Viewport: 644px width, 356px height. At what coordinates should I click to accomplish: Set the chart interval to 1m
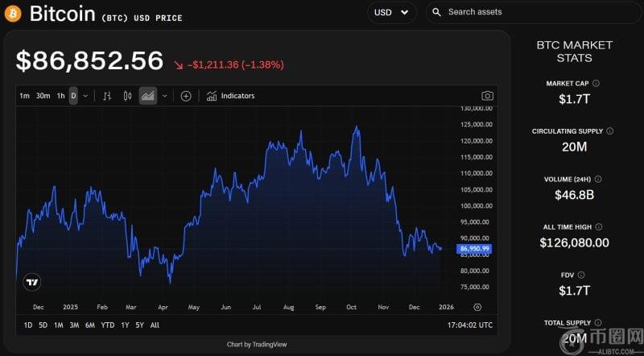click(24, 96)
